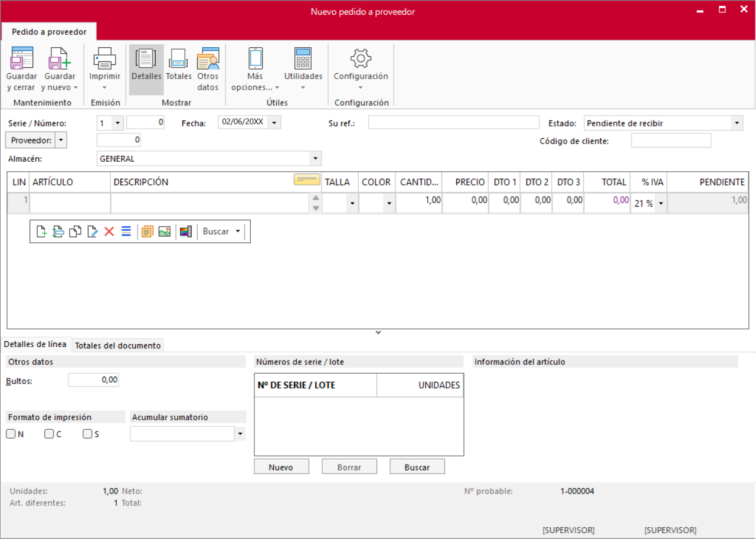Viewport: 756px width, 539px height.
Task: Delete the line with the red X
Action: pos(109,232)
